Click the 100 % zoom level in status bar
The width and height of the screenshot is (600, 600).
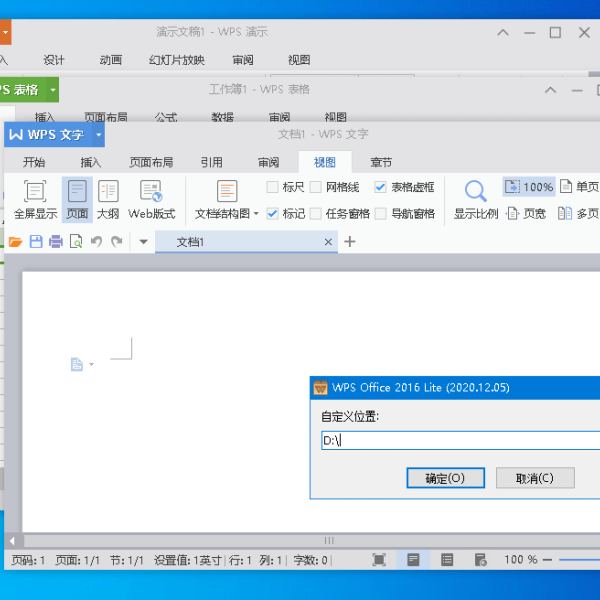521,560
